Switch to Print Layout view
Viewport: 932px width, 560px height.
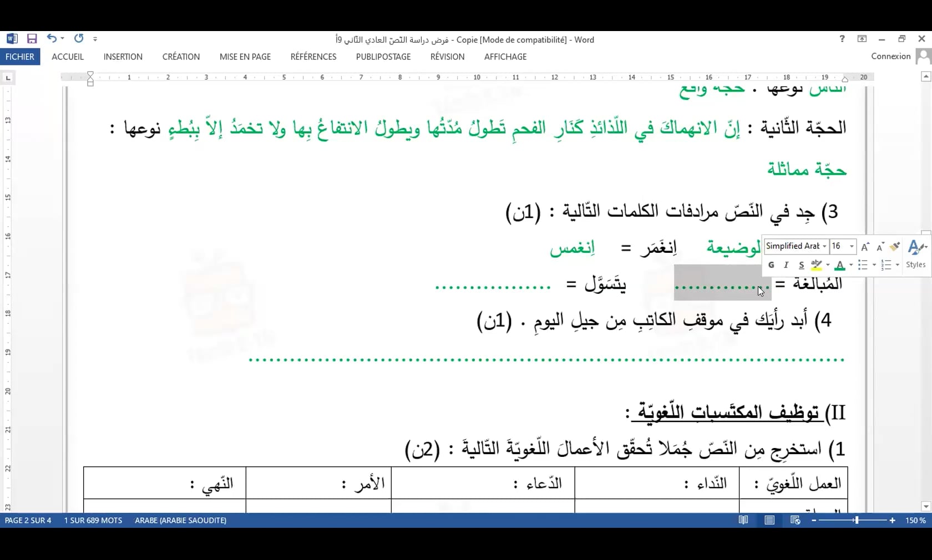[769, 520]
